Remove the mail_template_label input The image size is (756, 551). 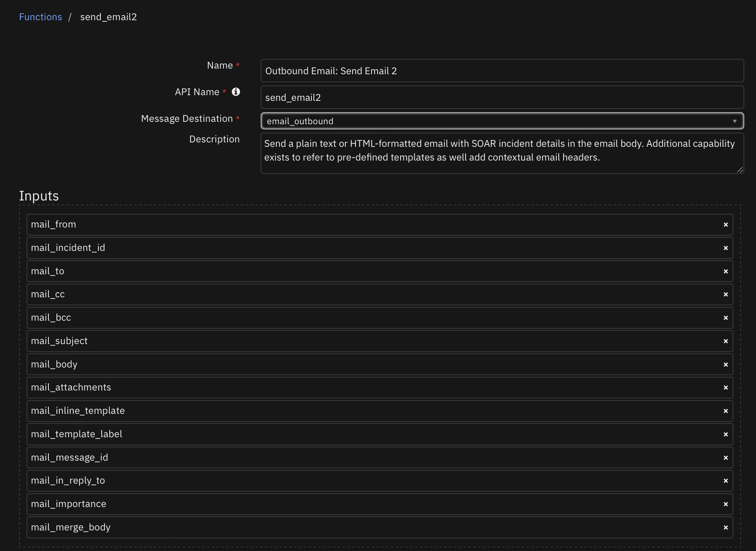(726, 434)
